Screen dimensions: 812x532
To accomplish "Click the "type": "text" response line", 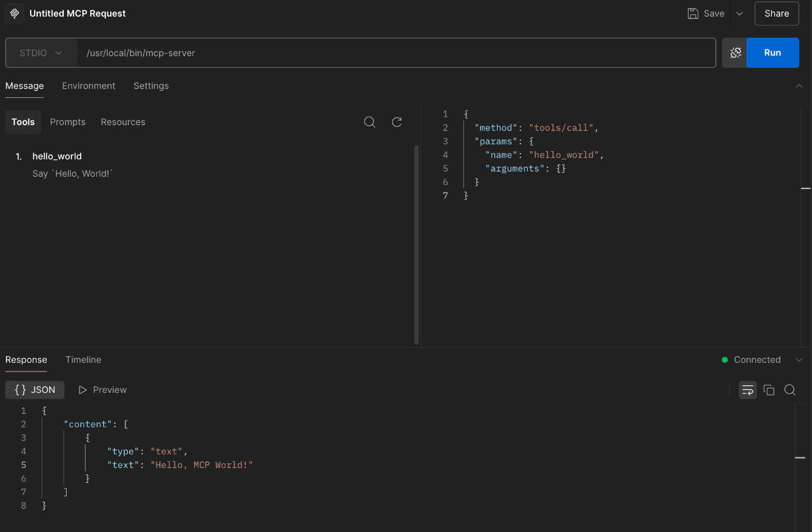I will [x=147, y=451].
